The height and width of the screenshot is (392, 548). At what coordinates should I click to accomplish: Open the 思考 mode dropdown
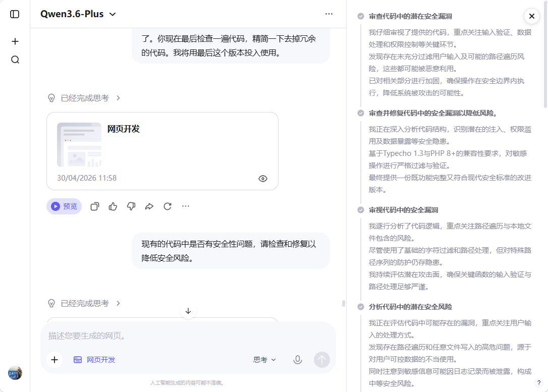click(x=264, y=360)
